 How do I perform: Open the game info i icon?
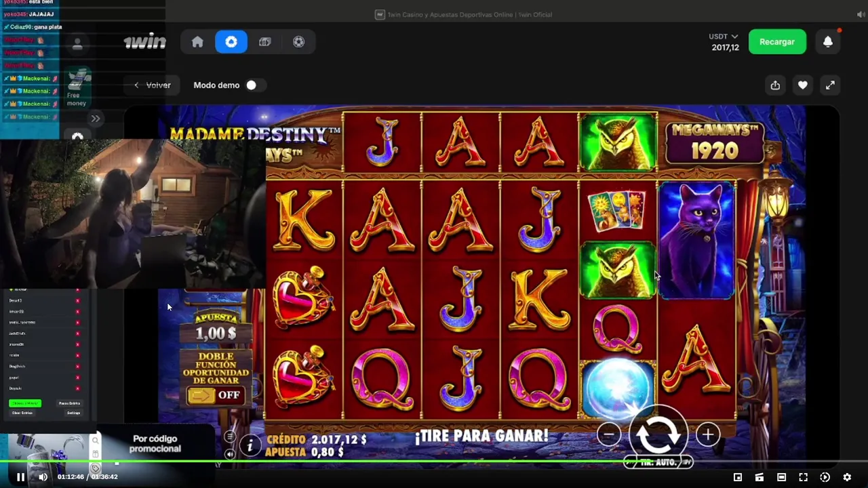[x=250, y=445]
